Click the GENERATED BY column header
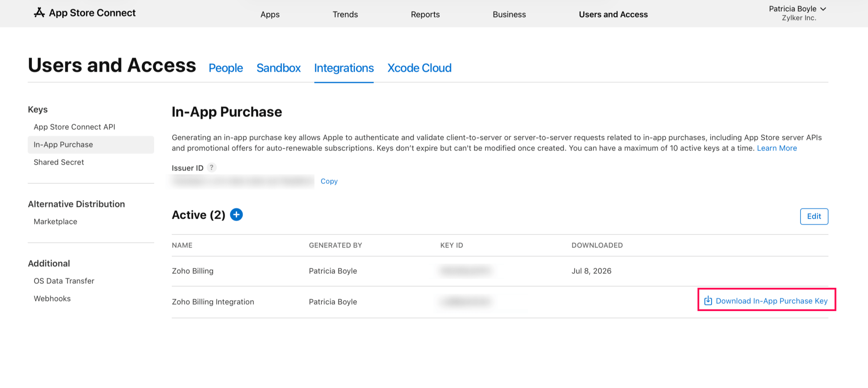868x388 pixels. (x=335, y=245)
